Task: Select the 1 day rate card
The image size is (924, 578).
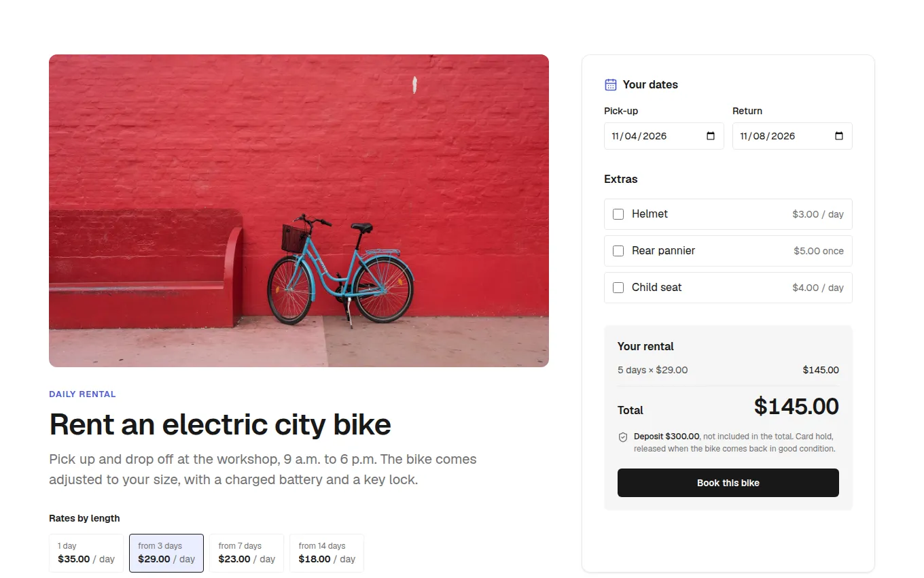Action: (86, 553)
